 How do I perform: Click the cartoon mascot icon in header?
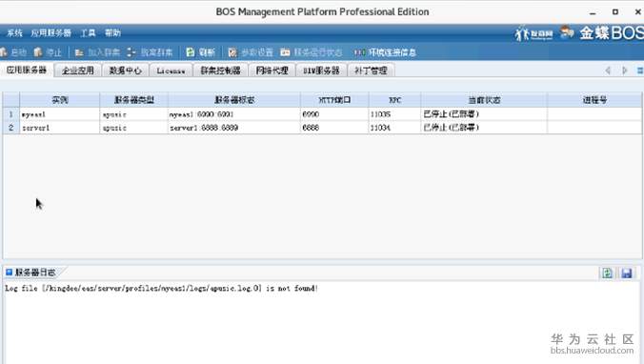pos(567,32)
